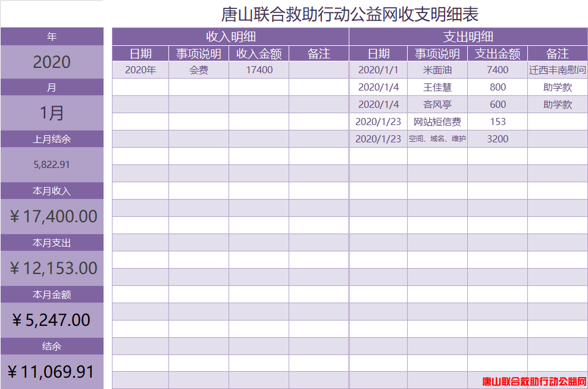Select net amount ￥5,247.00
This screenshot has height=389, width=588.
click(52, 320)
